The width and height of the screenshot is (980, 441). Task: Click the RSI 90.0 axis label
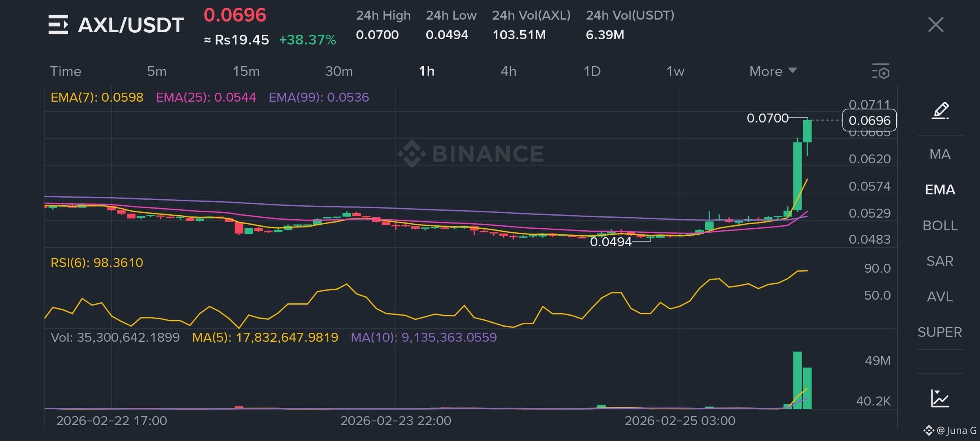click(x=877, y=268)
